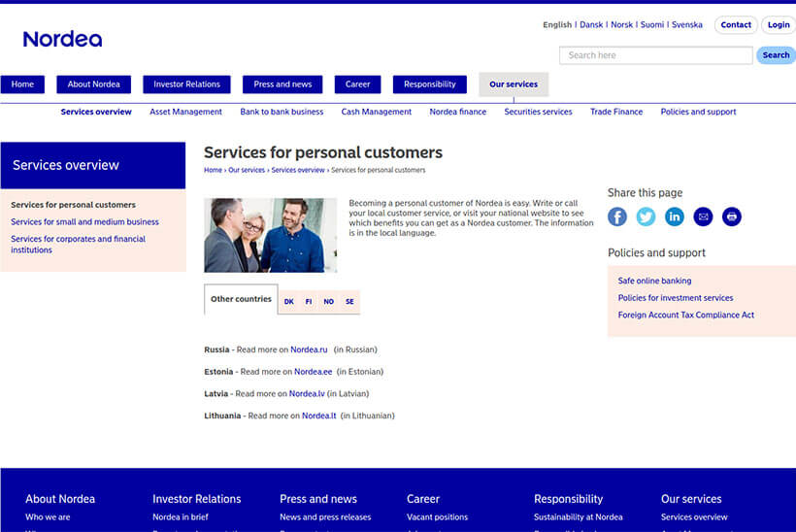
Task: Switch to the DK country tab
Action: (289, 302)
